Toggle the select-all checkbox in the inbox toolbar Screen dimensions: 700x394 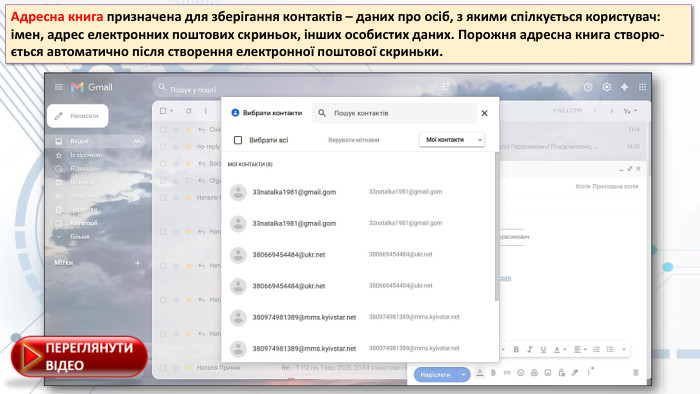[163, 111]
